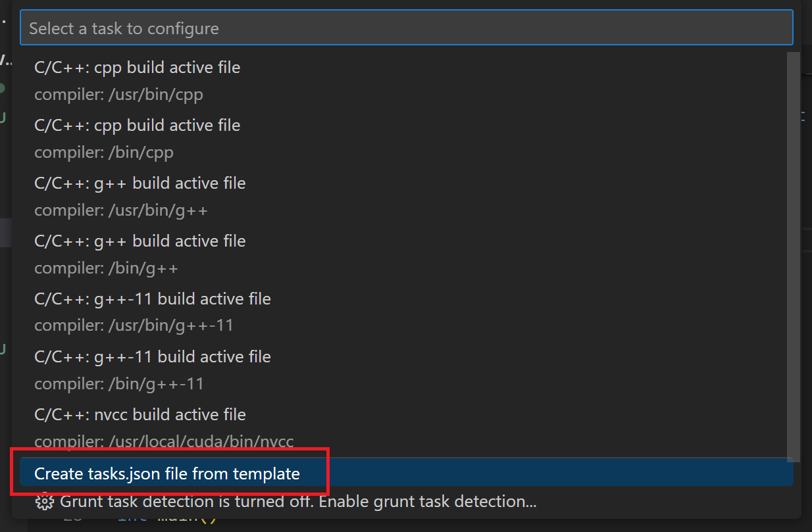The width and height of the screenshot is (812, 532).
Task: Click the 'compiler: /usr/bin/g++' description text
Action: tap(121, 210)
